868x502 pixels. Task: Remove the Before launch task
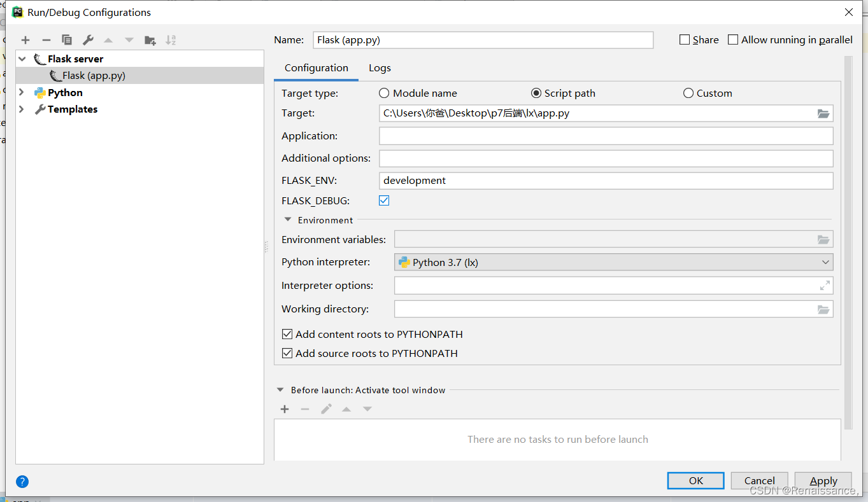pyautogui.click(x=305, y=409)
